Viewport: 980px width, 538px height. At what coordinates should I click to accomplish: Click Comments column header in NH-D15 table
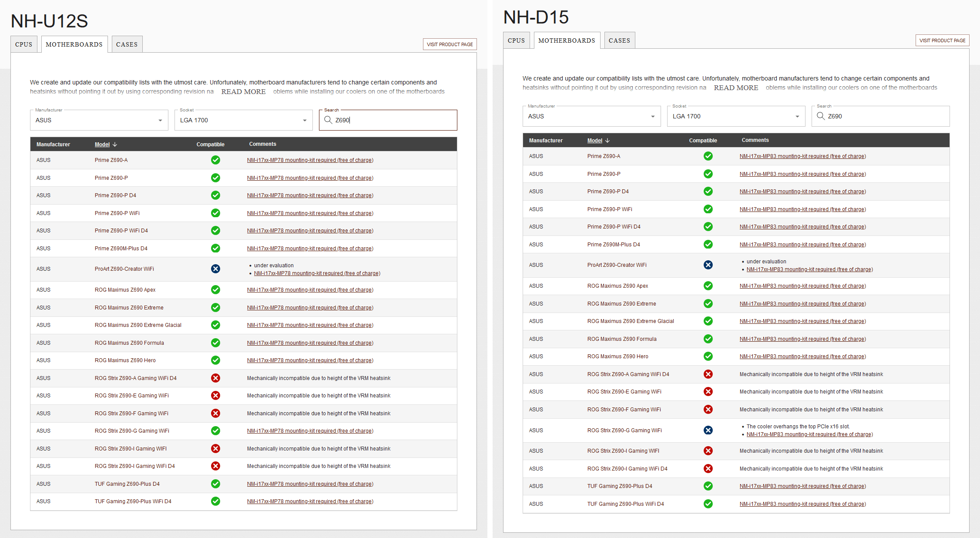[755, 140]
